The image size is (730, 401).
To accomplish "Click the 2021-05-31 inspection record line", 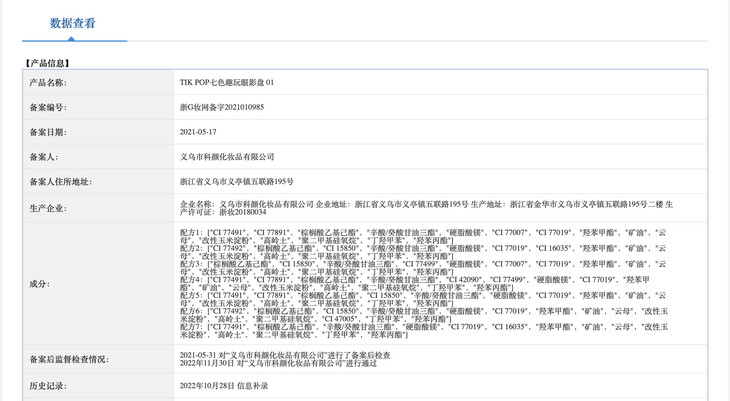I will tap(285, 355).
